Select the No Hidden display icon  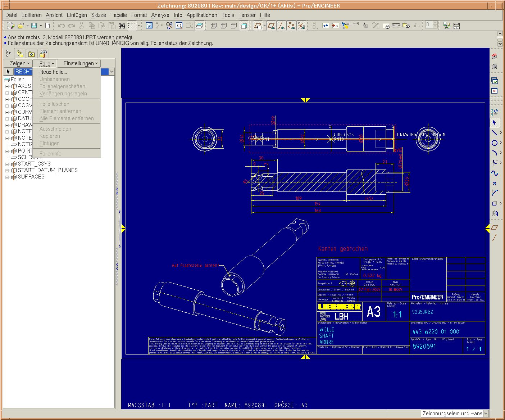(x=234, y=26)
